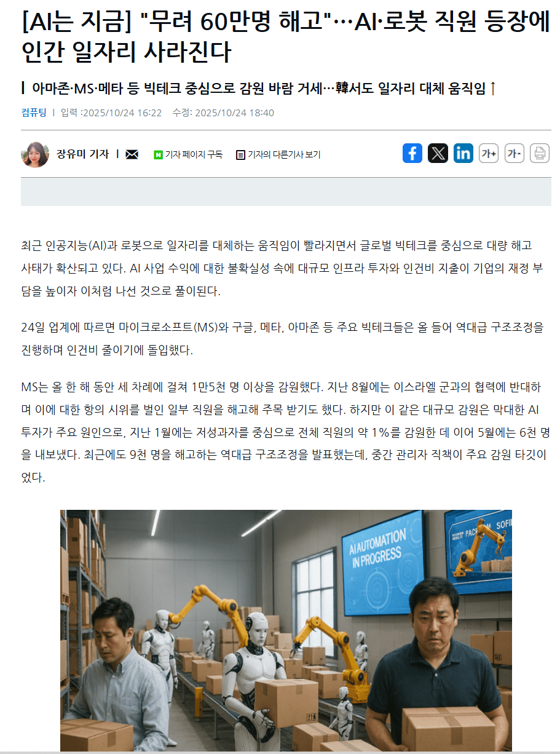Click reporter 장유미 기자 name
Viewport: 560px width, 754px height.
pos(82,154)
